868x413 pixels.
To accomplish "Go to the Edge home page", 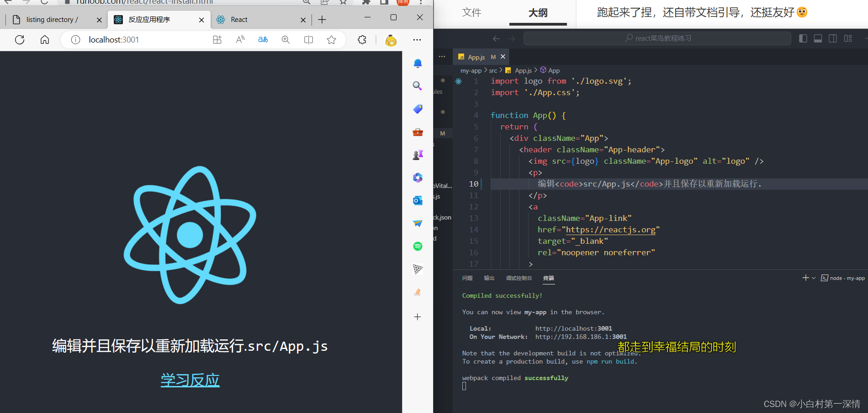I will tap(45, 40).
